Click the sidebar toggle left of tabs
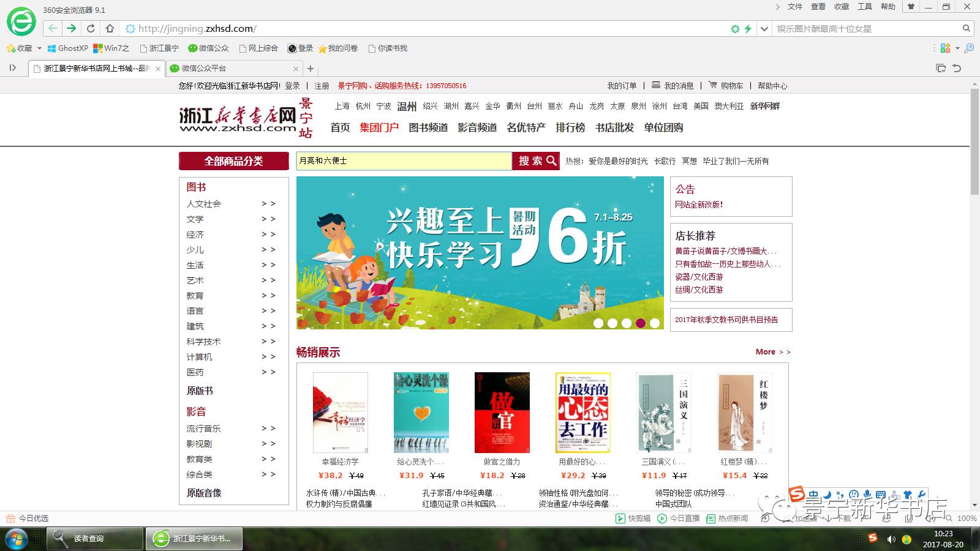The height and width of the screenshot is (551, 980). pyautogui.click(x=12, y=68)
